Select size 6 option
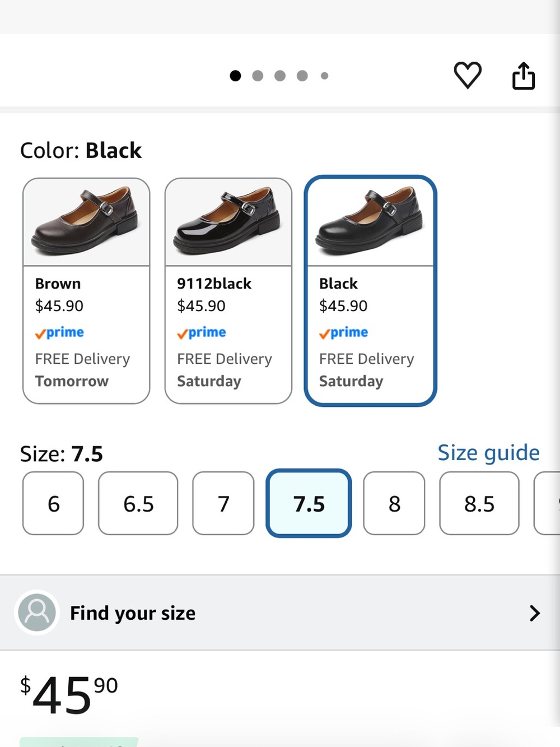The height and width of the screenshot is (747, 560). tap(53, 503)
